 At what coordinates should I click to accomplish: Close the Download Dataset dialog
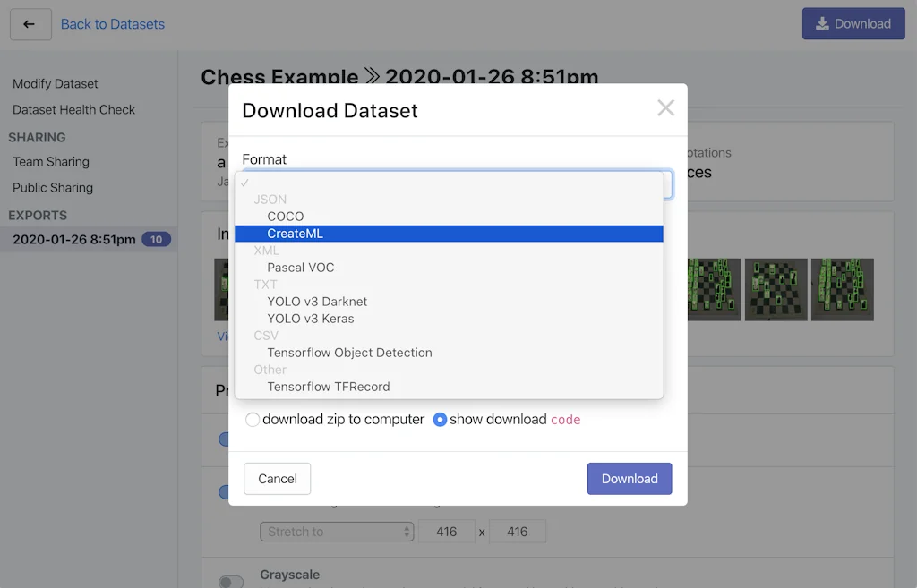click(x=665, y=107)
